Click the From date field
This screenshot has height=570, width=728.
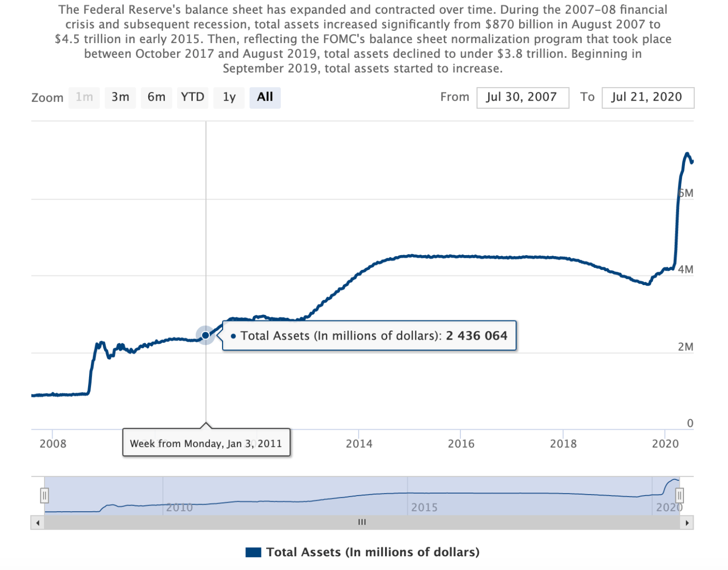[522, 97]
